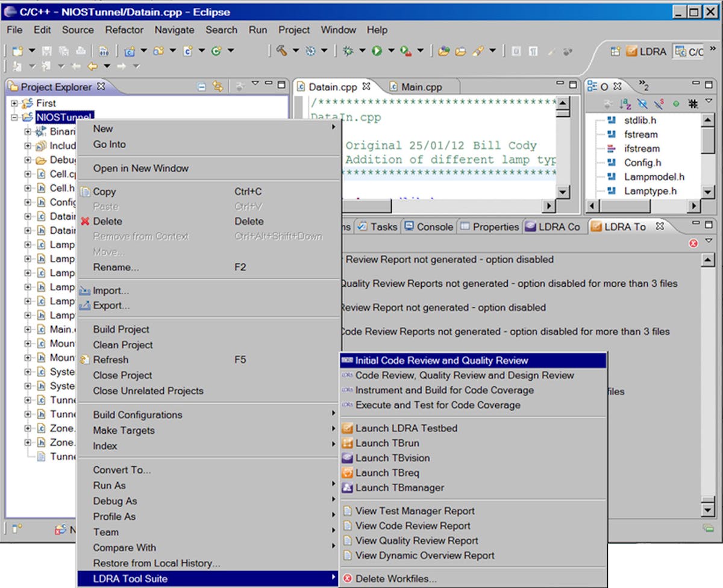The image size is (723, 588).
Task: Run the application with the green Run icon
Action: point(377,51)
